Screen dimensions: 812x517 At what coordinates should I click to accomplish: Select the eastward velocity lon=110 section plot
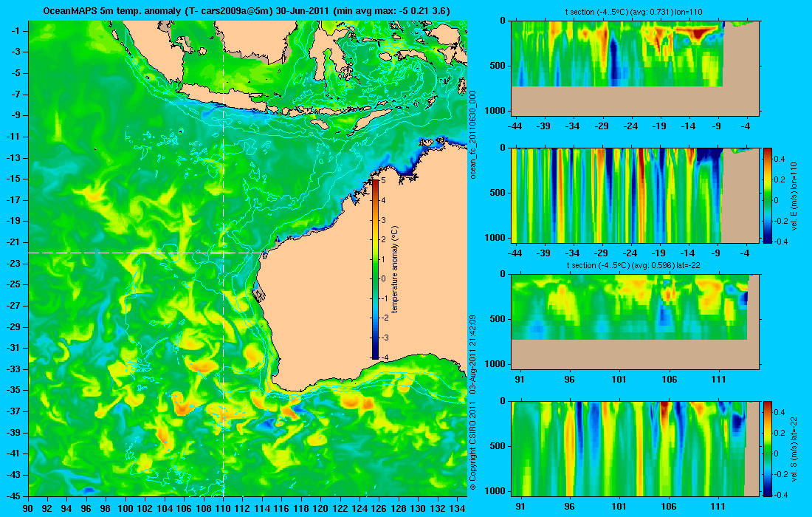pyautogui.click(x=636, y=195)
